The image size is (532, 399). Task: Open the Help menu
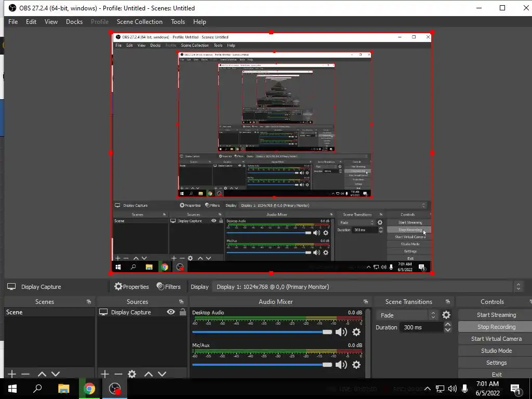click(x=199, y=22)
